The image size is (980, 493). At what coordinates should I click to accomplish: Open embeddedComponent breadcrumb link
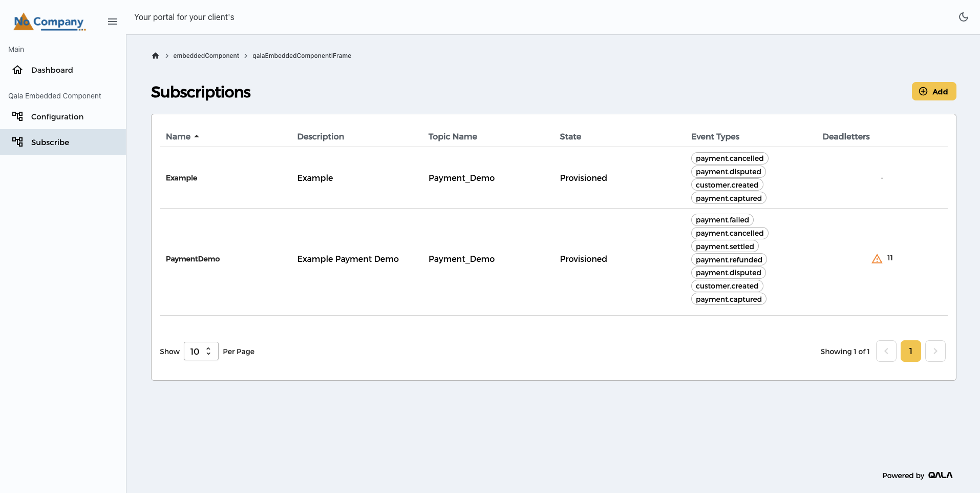pos(206,56)
